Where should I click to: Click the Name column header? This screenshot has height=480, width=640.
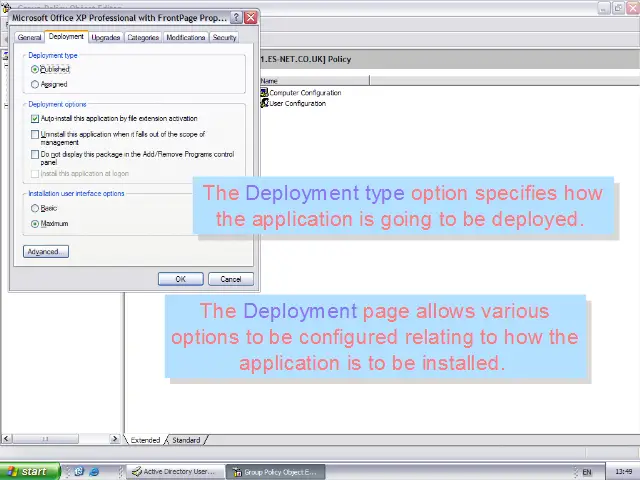point(315,81)
